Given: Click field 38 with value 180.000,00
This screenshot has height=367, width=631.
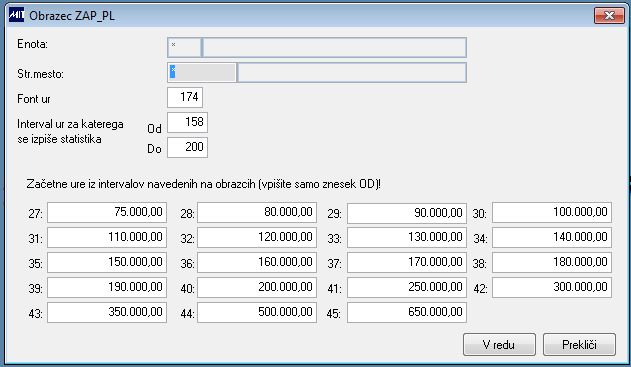Looking at the screenshot, I should [x=552, y=262].
